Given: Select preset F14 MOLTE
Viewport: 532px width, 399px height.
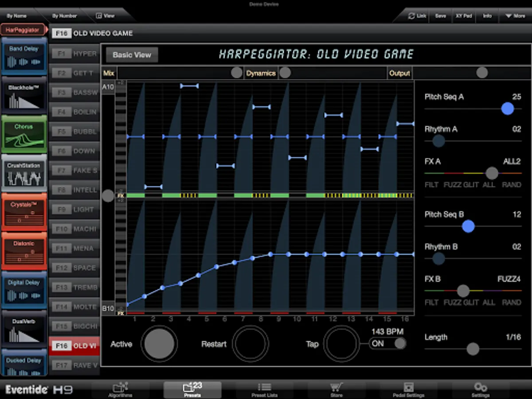Looking at the screenshot, I should 74,307.
